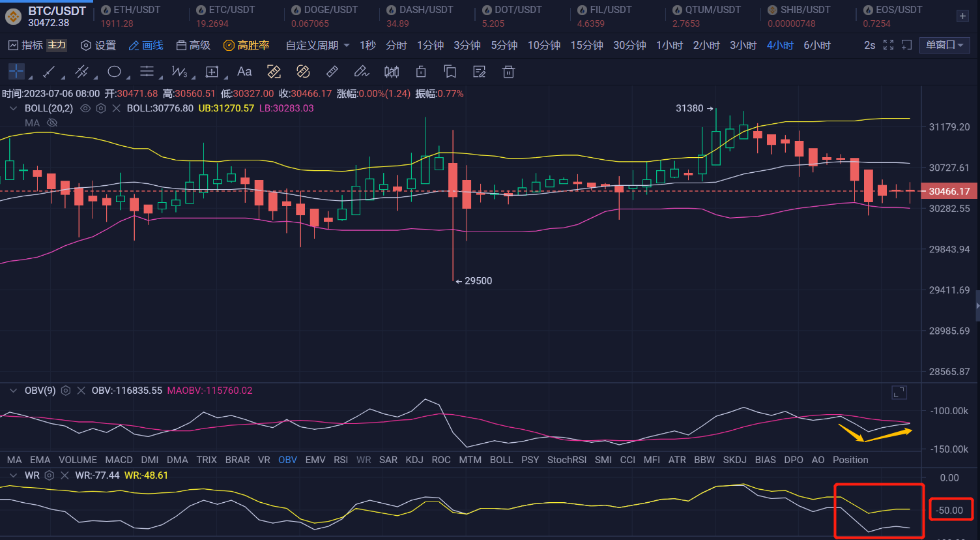Select the BTC/USDT tab

(46, 16)
